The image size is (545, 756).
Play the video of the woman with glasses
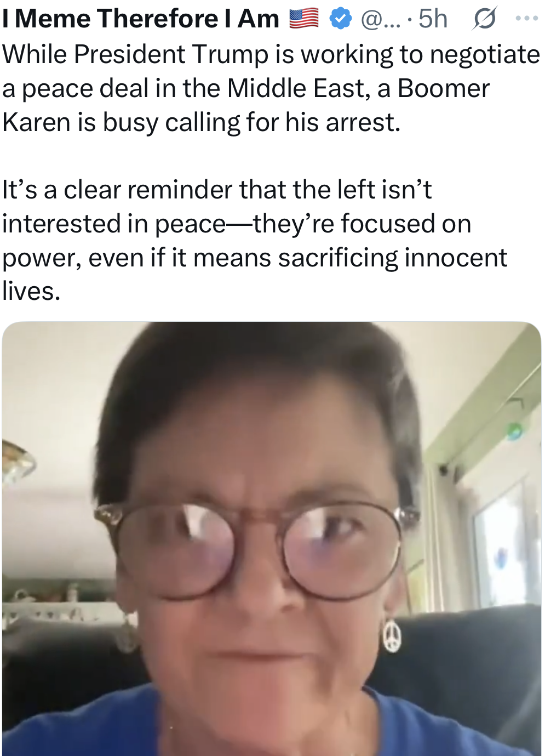click(x=272, y=538)
